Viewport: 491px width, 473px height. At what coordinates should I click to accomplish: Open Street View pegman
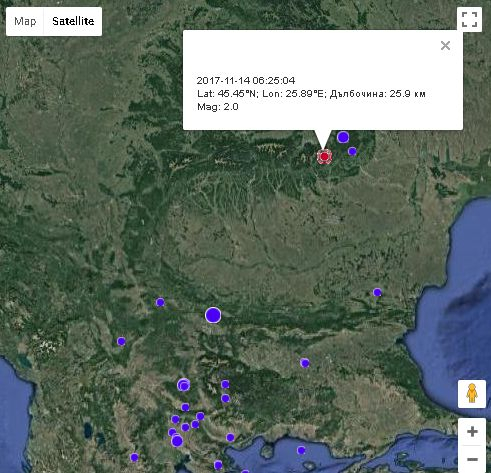pyautogui.click(x=472, y=394)
